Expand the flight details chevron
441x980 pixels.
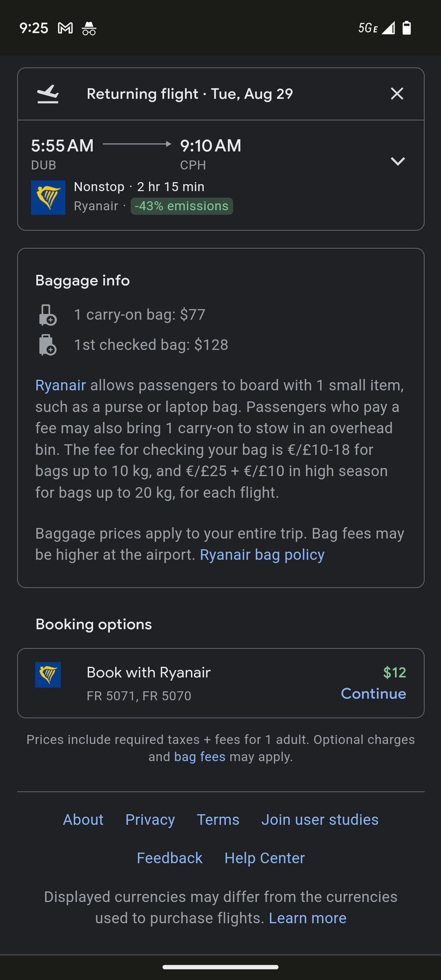[x=397, y=161]
